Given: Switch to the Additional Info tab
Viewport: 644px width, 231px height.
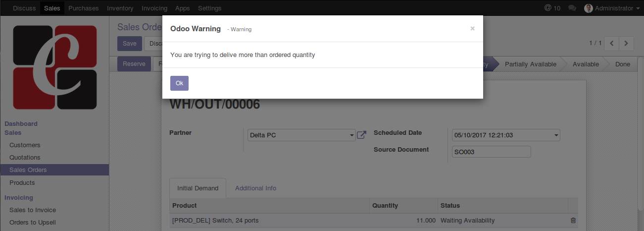Looking at the screenshot, I should coord(255,188).
